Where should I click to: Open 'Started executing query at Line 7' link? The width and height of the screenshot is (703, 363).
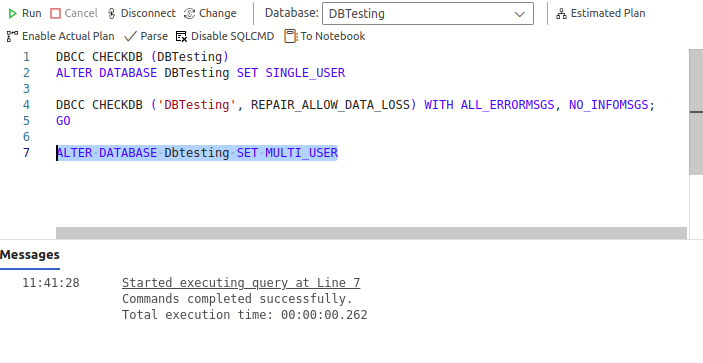coord(241,283)
